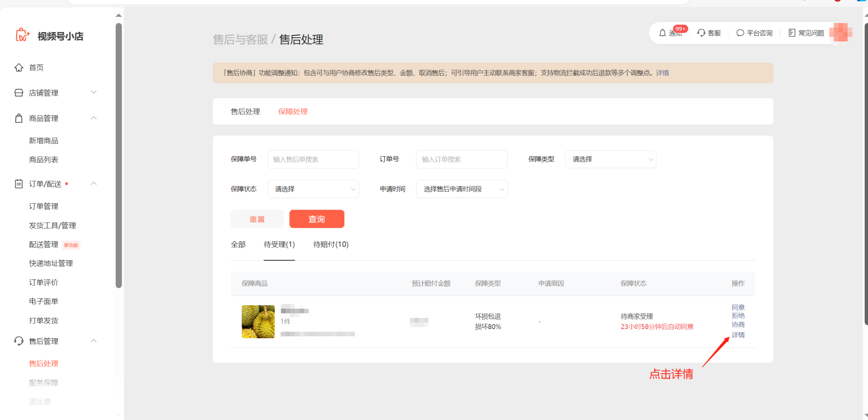Expand the 店铺管理 sidebar section
868x420 pixels.
click(94, 93)
